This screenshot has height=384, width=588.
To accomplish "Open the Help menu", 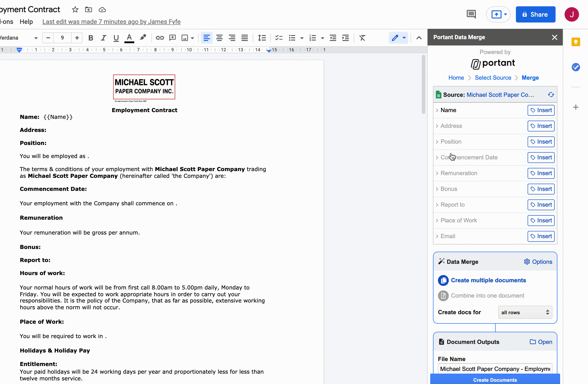I will point(26,22).
